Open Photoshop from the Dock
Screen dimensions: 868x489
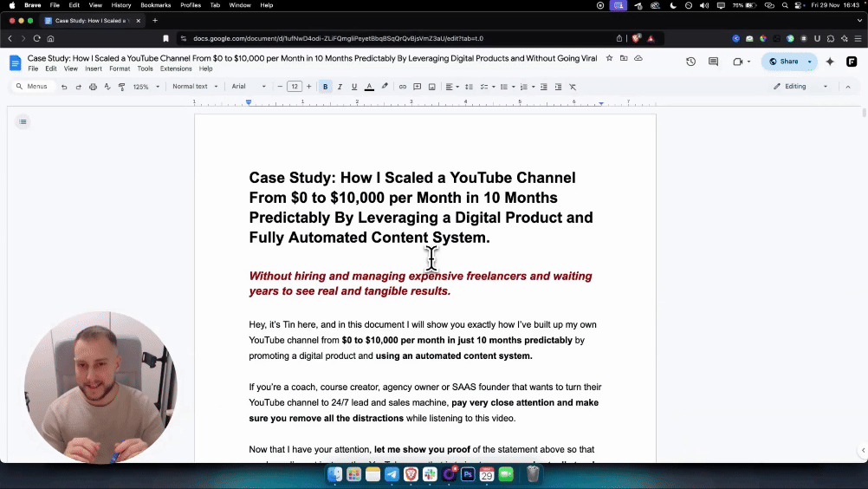coord(468,474)
